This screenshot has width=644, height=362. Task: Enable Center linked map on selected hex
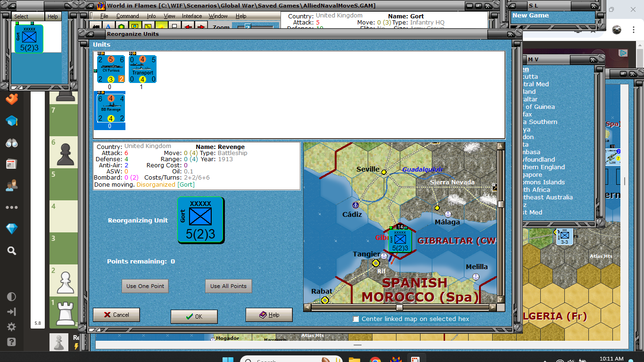(x=356, y=319)
